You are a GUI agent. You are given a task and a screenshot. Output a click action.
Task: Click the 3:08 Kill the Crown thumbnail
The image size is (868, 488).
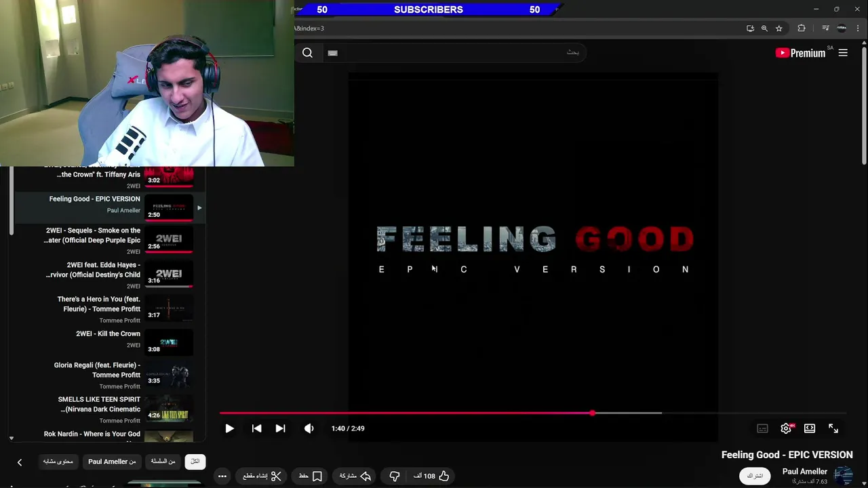click(169, 343)
